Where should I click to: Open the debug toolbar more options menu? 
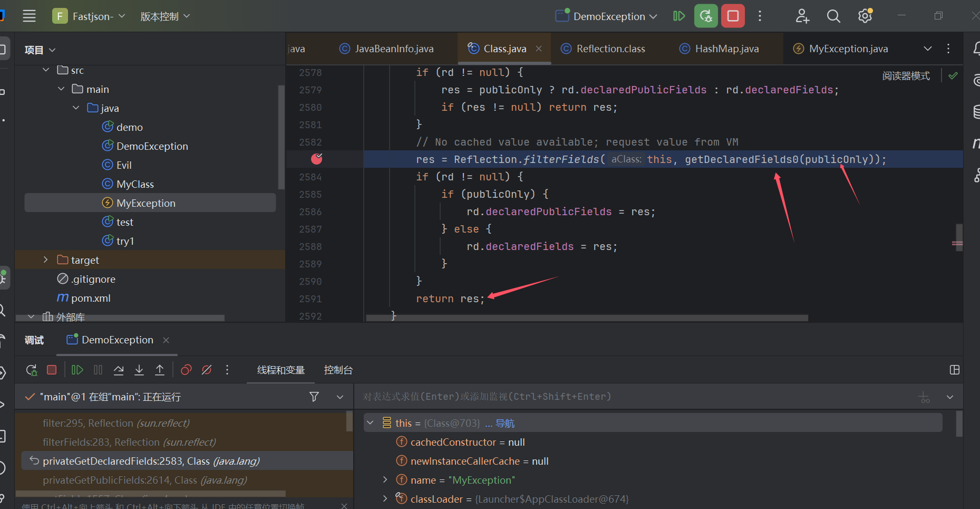tap(227, 370)
